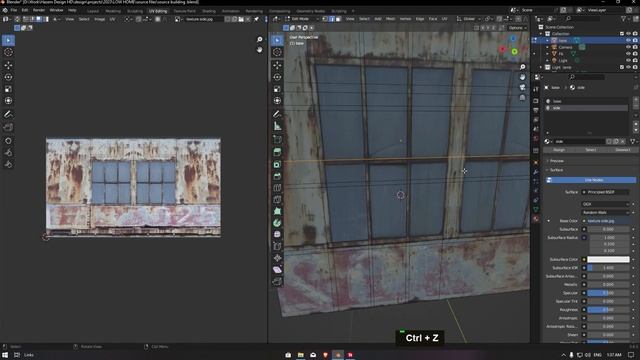
Task: Toggle visibility eye for Collection
Action: pyautogui.click(x=628, y=33)
